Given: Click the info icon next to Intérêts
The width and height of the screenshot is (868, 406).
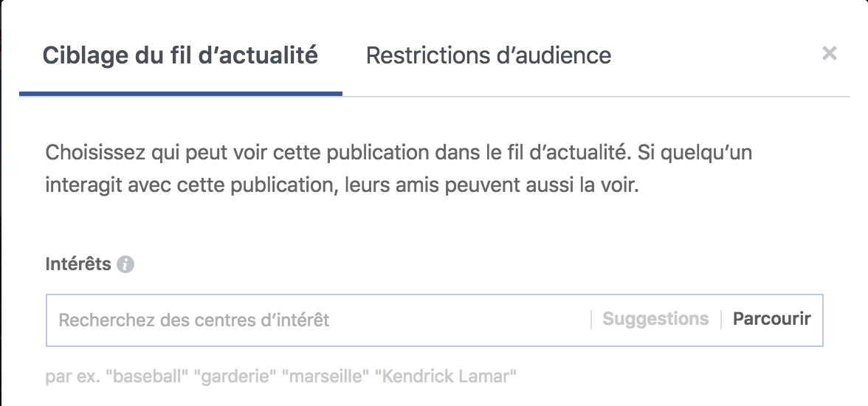Looking at the screenshot, I should (125, 264).
